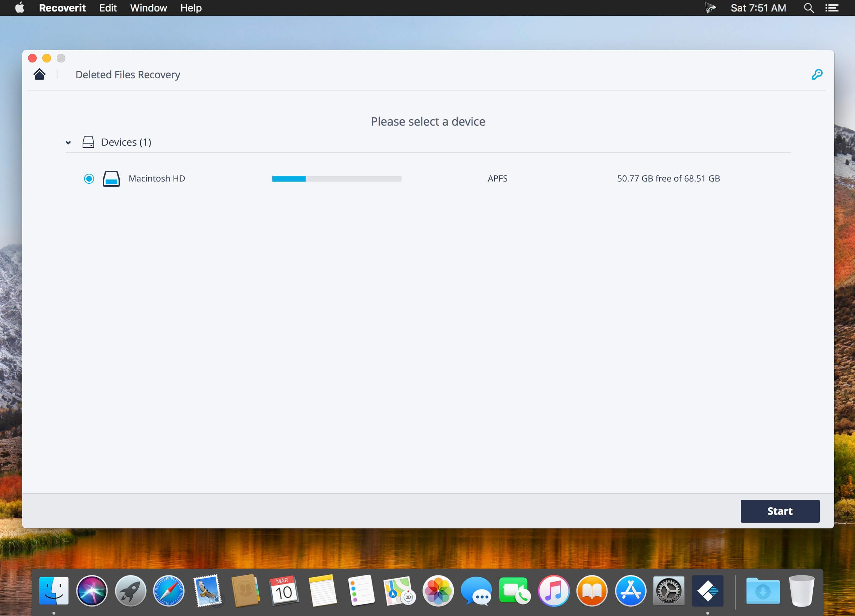Select the Macintosh HD radio button

coord(89,178)
